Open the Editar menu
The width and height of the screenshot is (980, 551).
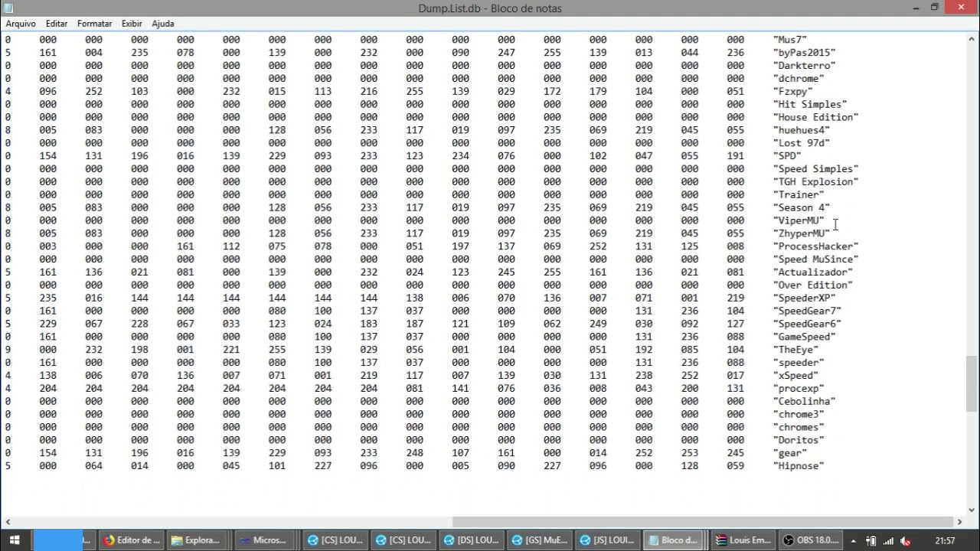pyautogui.click(x=57, y=24)
